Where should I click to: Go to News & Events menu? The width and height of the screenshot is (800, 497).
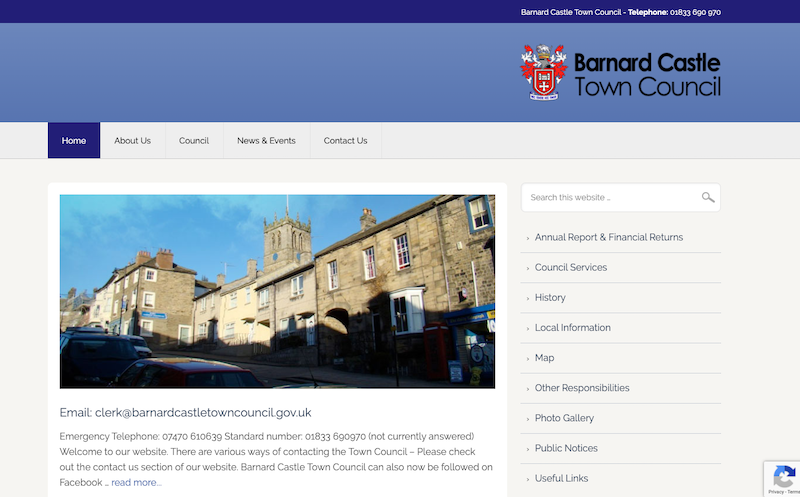[266, 141]
